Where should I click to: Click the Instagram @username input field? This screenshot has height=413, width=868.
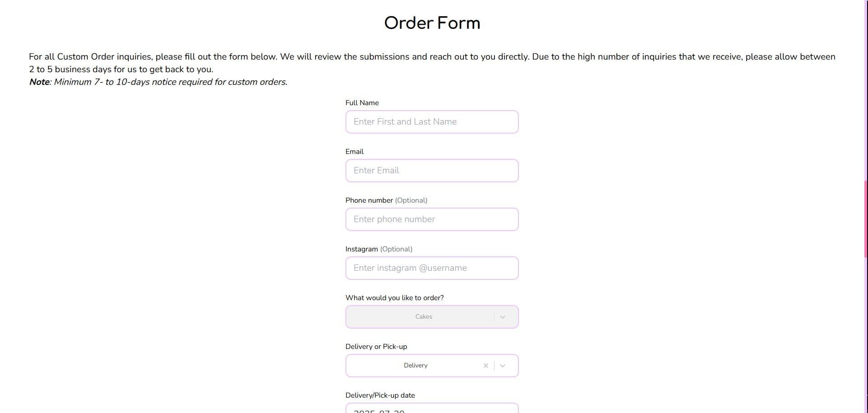pyautogui.click(x=432, y=268)
